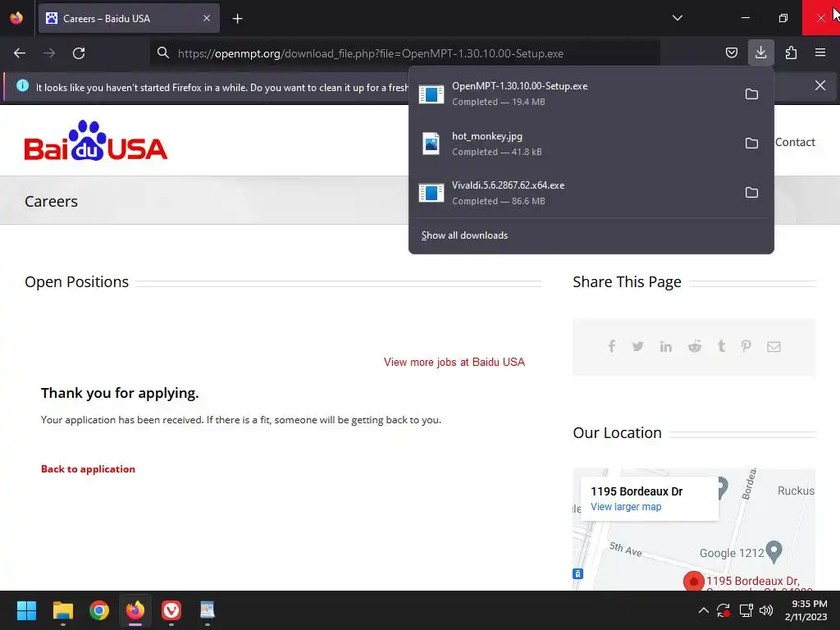Click the red map location marker

pyautogui.click(x=694, y=582)
